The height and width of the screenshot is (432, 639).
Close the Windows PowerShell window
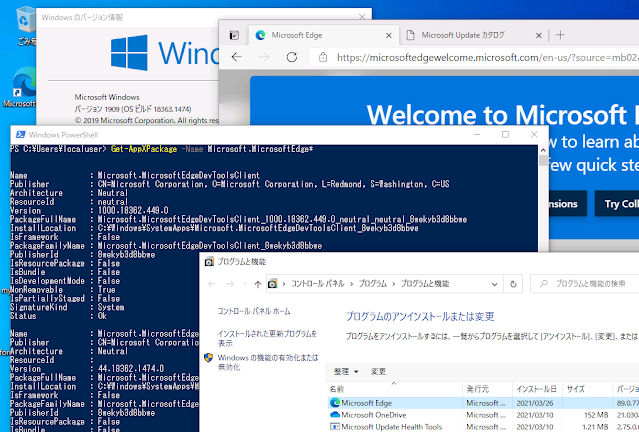click(534, 134)
